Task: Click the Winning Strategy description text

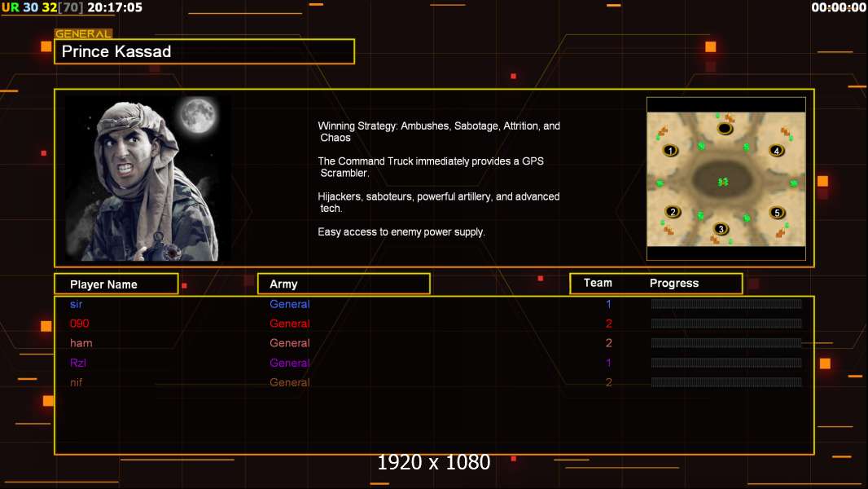Action: pos(439,132)
